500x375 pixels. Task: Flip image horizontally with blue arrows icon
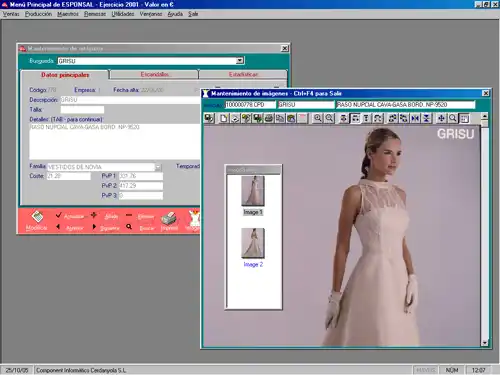tap(415, 118)
